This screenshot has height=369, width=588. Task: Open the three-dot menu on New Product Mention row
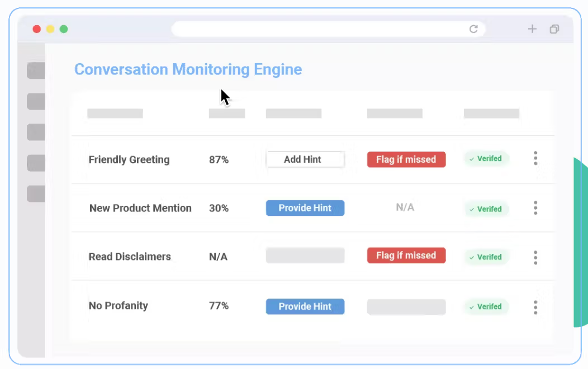[x=535, y=208]
